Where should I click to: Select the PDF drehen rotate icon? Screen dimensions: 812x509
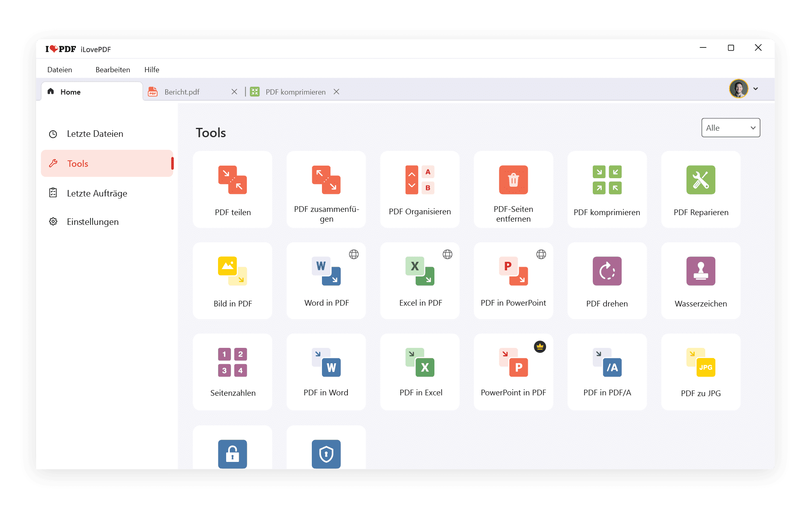click(x=607, y=271)
